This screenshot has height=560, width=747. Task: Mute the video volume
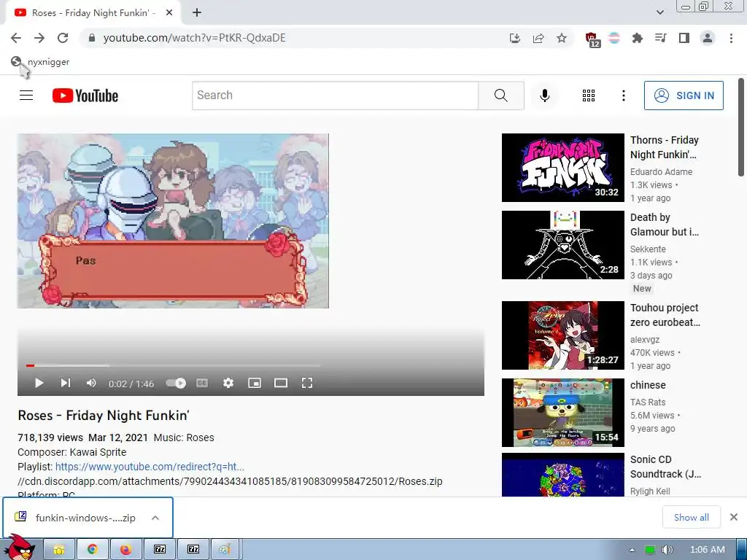(91, 383)
